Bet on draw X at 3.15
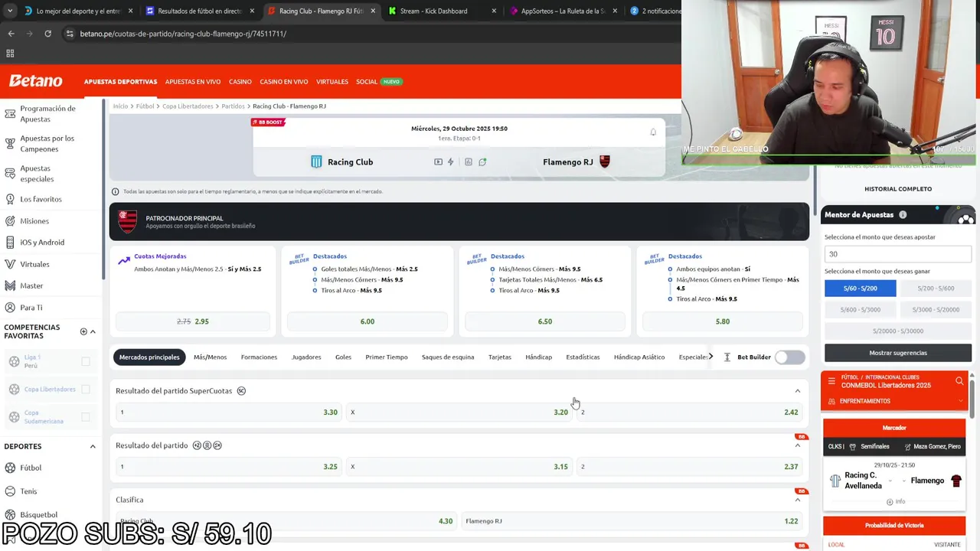Image resolution: width=980 pixels, height=551 pixels. [x=459, y=467]
